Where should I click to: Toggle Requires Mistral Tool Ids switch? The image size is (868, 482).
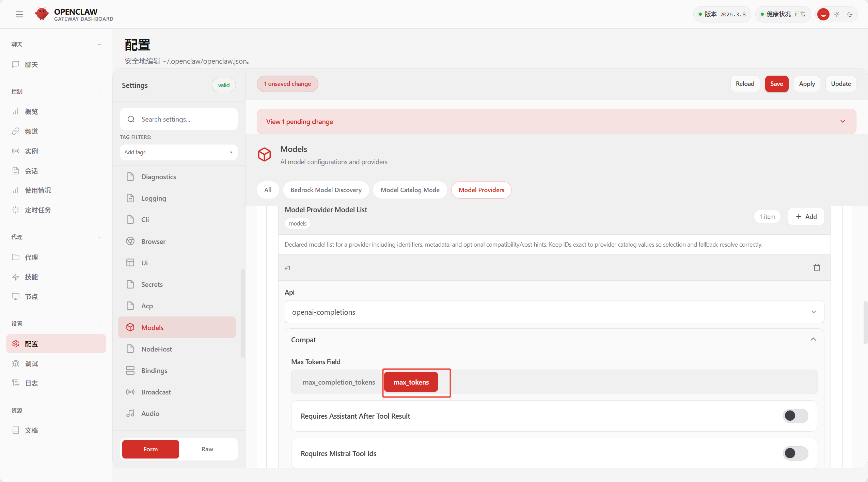[x=795, y=453]
